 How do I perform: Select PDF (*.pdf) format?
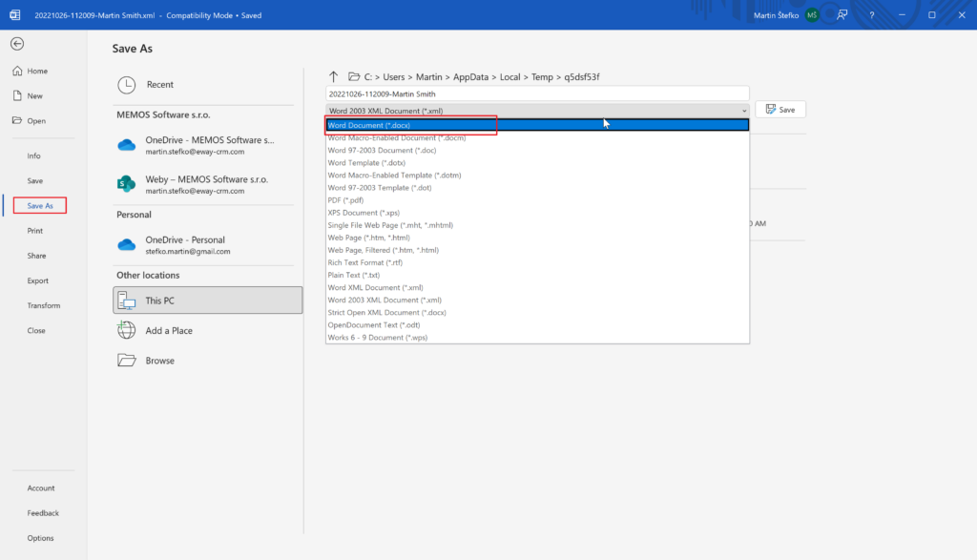(537, 200)
